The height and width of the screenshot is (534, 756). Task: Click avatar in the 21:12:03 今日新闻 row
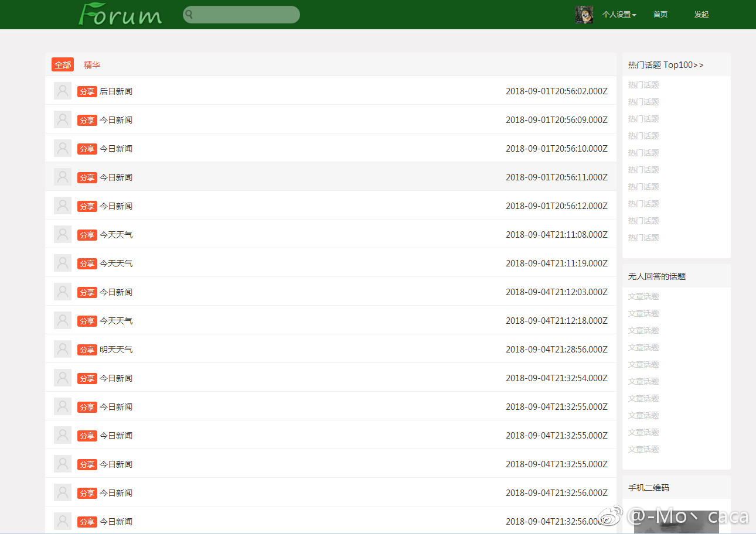coord(63,292)
